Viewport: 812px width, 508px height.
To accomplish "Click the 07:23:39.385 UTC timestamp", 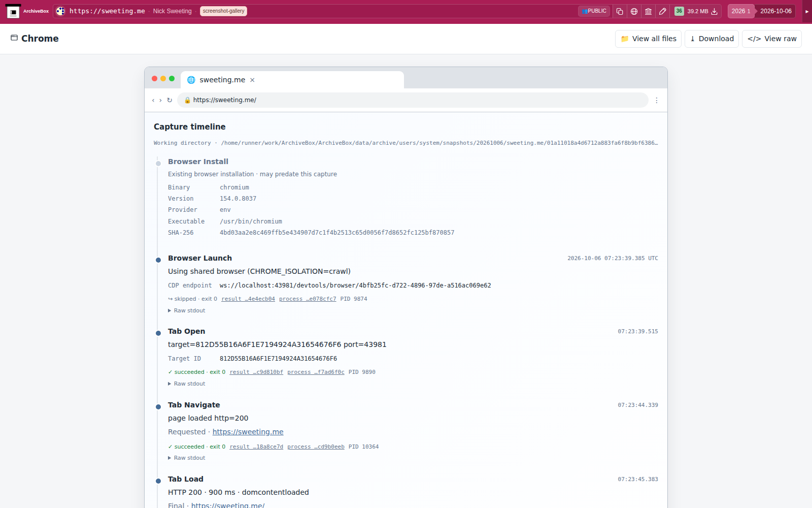I will [613, 258].
